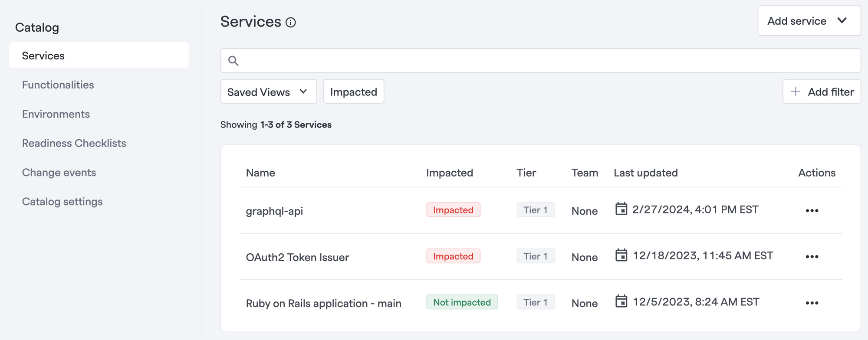Click calendar icon in graphql-api row
Image resolution: width=868 pixels, height=340 pixels.
tap(621, 209)
